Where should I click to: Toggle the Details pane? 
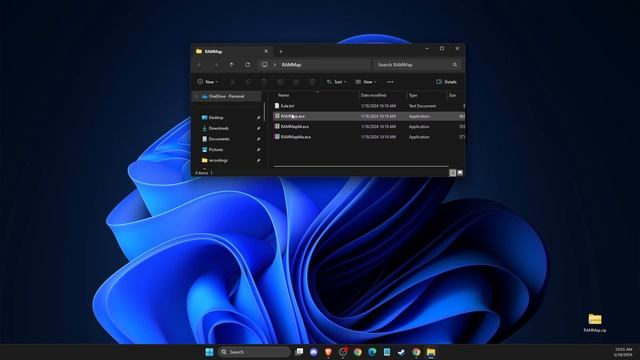click(447, 82)
